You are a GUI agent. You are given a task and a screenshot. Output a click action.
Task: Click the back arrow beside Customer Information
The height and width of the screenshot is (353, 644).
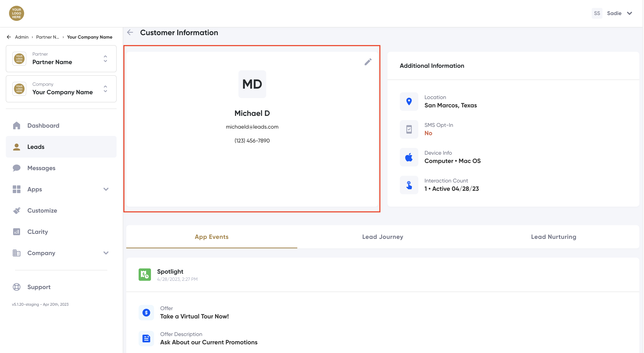point(130,32)
